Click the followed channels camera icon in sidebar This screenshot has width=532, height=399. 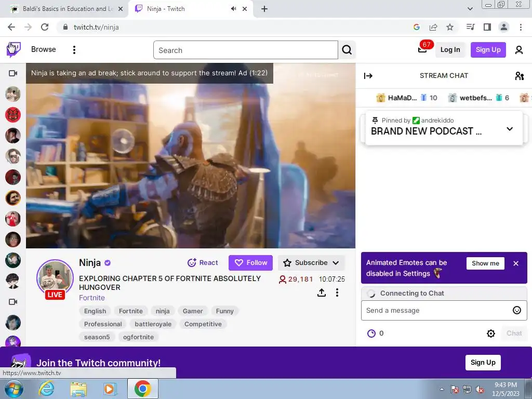[x=13, y=73]
